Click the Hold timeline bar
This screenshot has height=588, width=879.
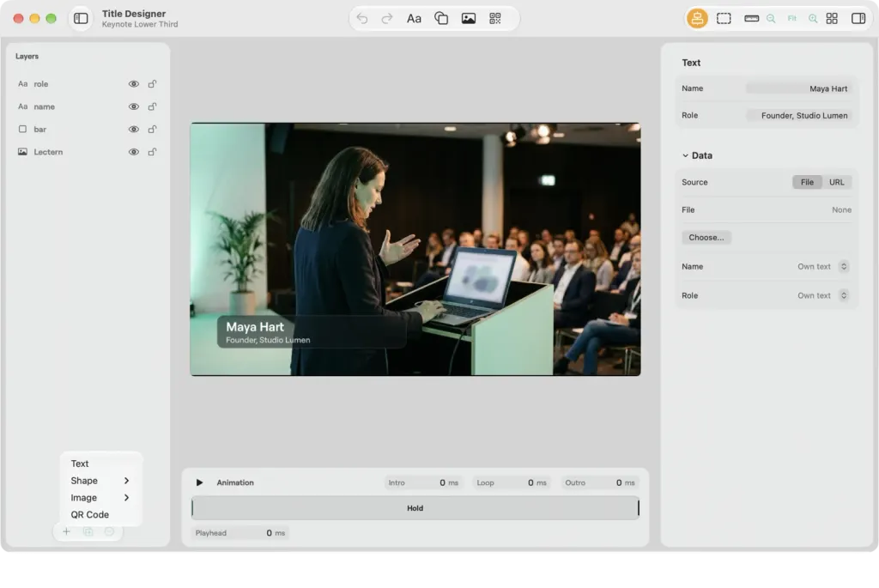(x=415, y=508)
